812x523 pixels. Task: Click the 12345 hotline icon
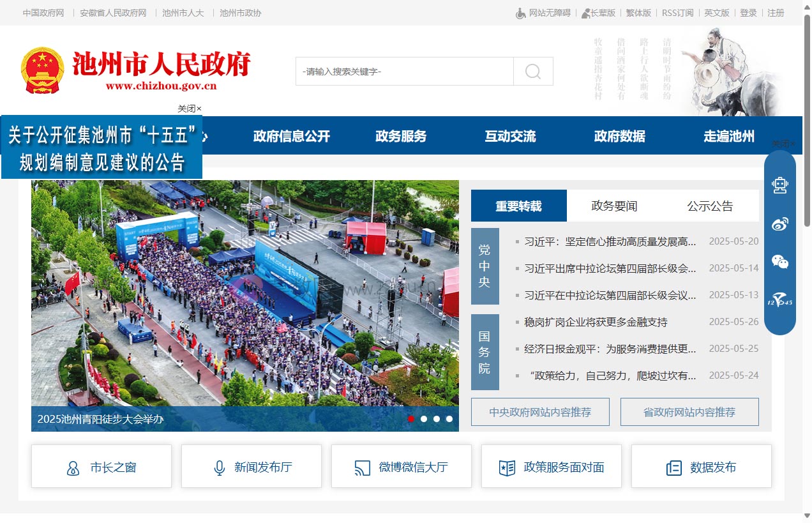pos(779,299)
